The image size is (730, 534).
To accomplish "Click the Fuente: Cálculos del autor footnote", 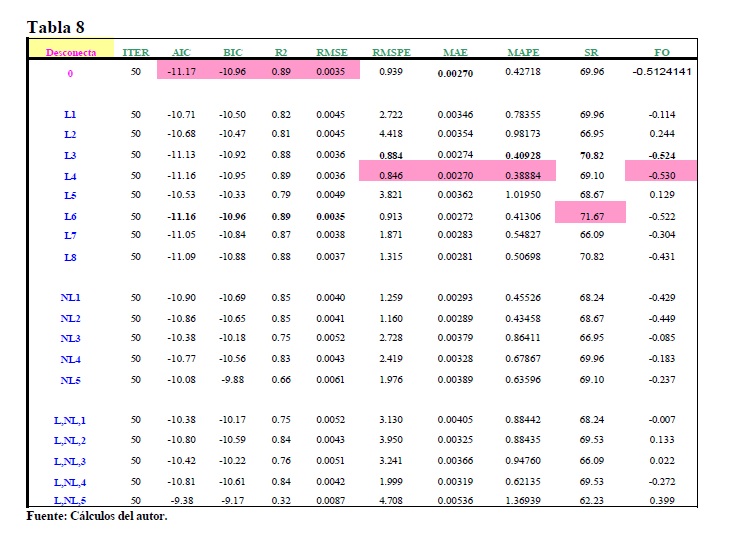I will (96, 516).
